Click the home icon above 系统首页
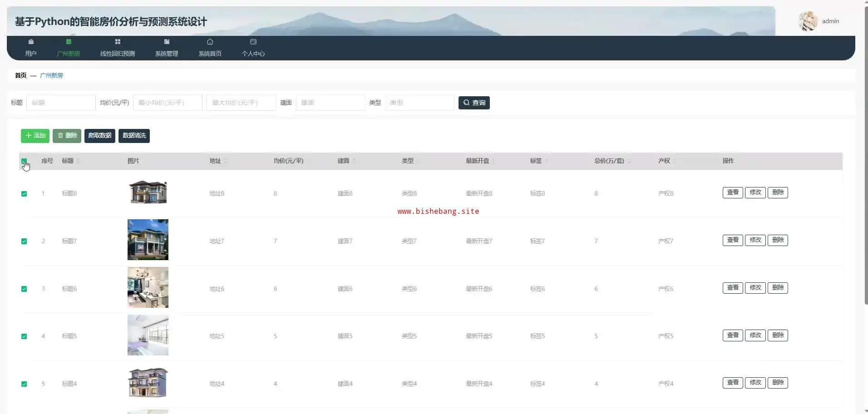Image resolution: width=868 pixels, height=414 pixels. [x=210, y=42]
